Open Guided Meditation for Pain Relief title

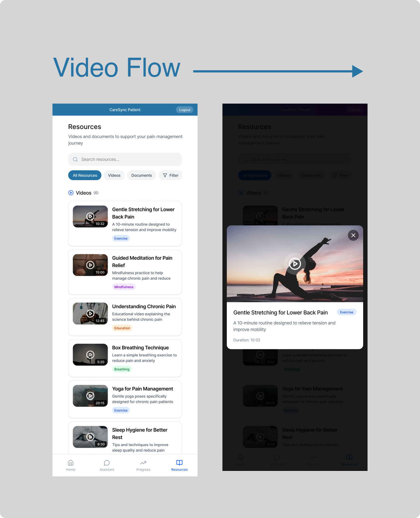[x=142, y=262]
